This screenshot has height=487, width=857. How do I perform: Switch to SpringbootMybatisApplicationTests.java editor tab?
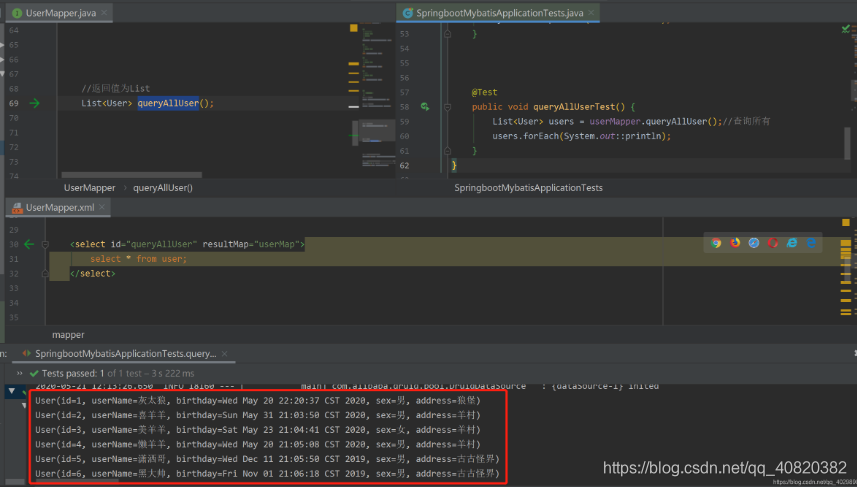click(498, 13)
